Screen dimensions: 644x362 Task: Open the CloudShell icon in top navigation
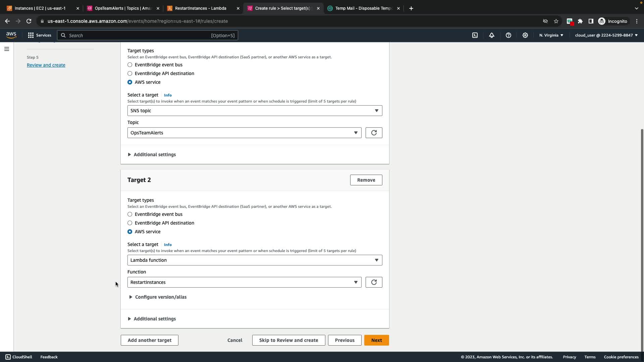click(x=475, y=35)
